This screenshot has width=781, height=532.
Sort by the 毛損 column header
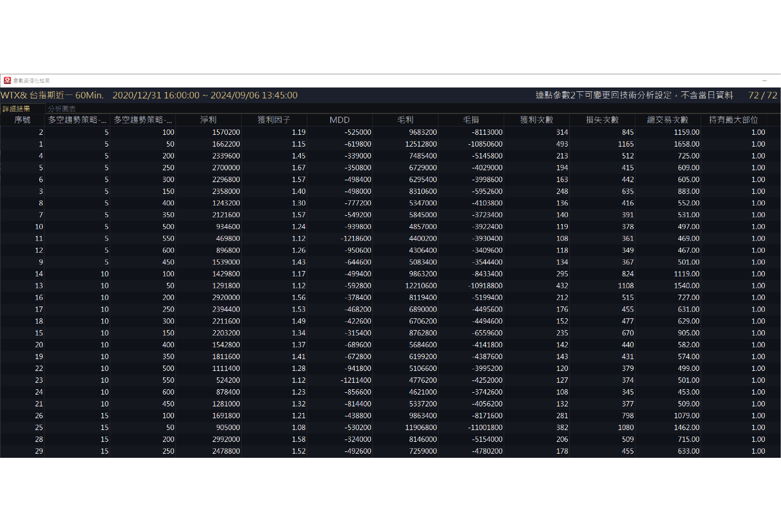(x=471, y=120)
